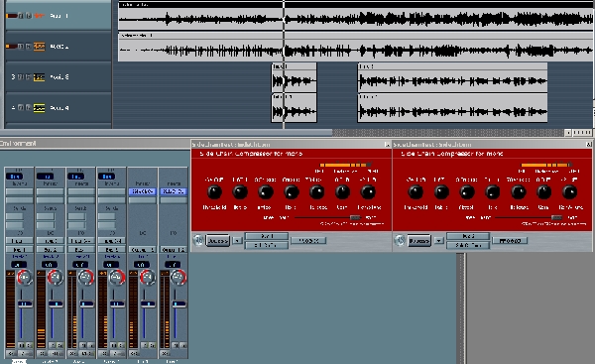The height and width of the screenshot is (364, 595).
Task: Mute the Audio 3 track in arrange
Action: point(21,77)
